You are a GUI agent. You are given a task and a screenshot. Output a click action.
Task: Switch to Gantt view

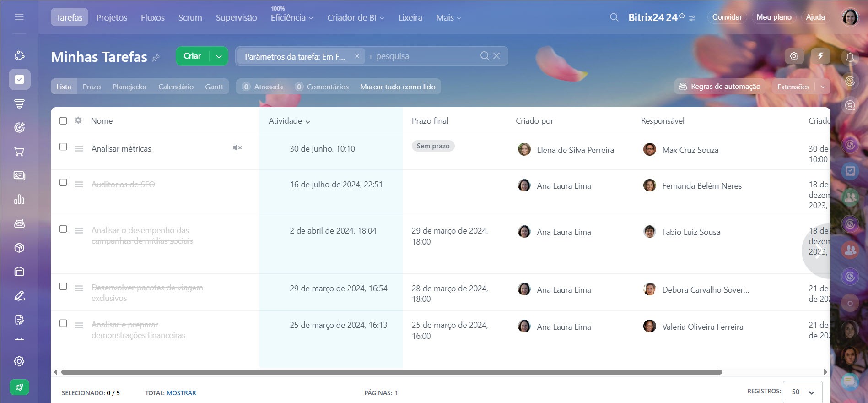(214, 87)
